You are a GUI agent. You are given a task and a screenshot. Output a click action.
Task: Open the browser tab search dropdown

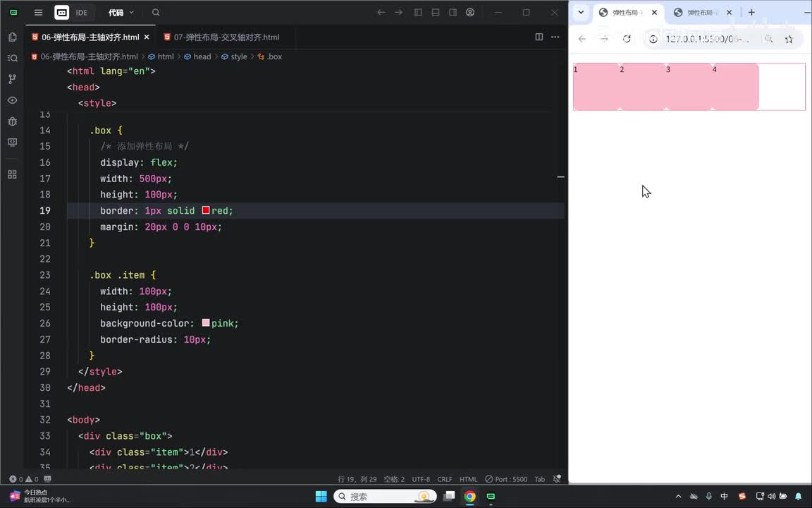click(581, 13)
